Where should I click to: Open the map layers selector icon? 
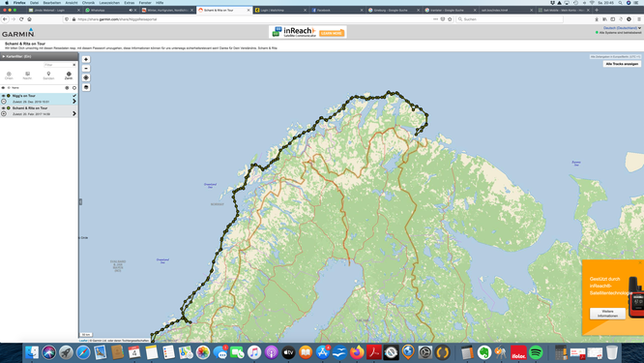[x=86, y=87]
